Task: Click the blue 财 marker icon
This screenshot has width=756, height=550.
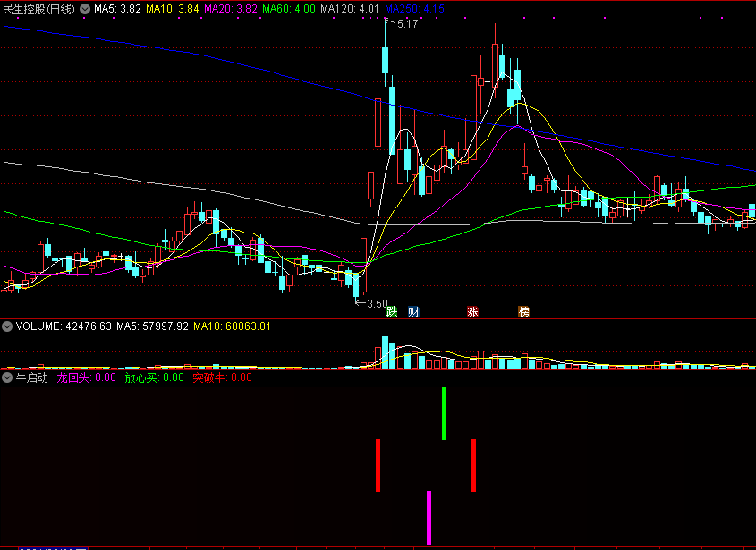Action: click(x=413, y=312)
